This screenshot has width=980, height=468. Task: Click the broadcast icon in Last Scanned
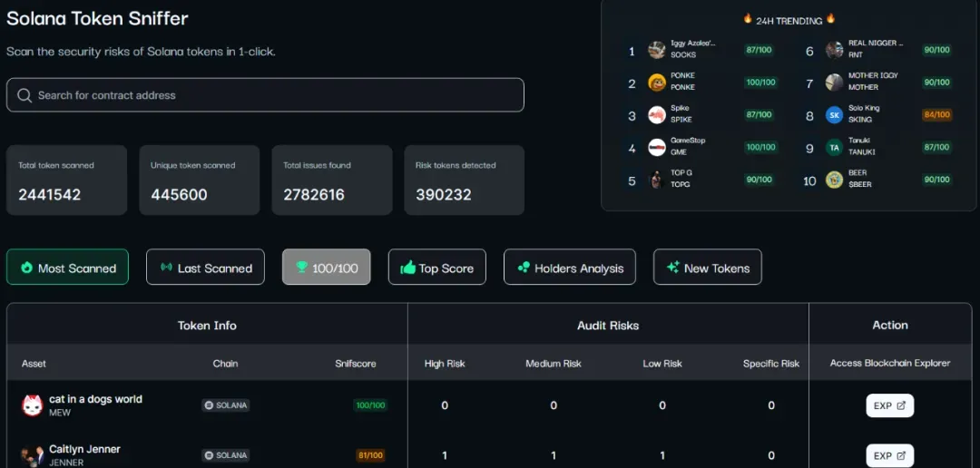[x=166, y=268]
